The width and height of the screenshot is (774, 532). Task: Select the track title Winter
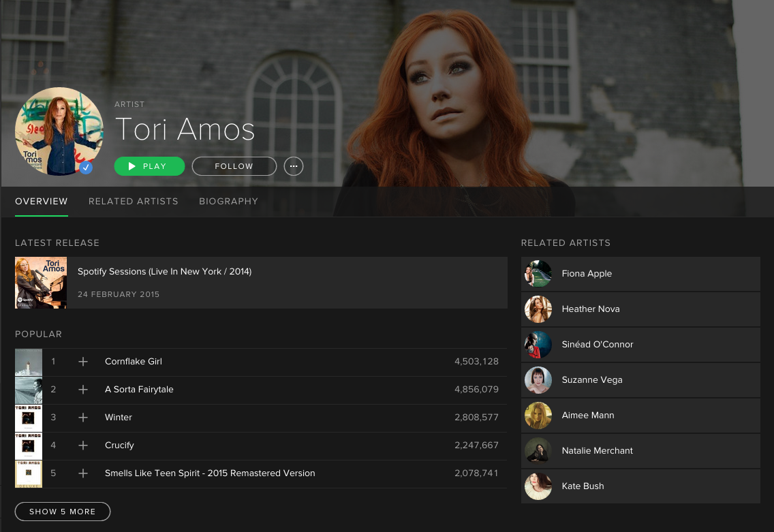coord(119,417)
